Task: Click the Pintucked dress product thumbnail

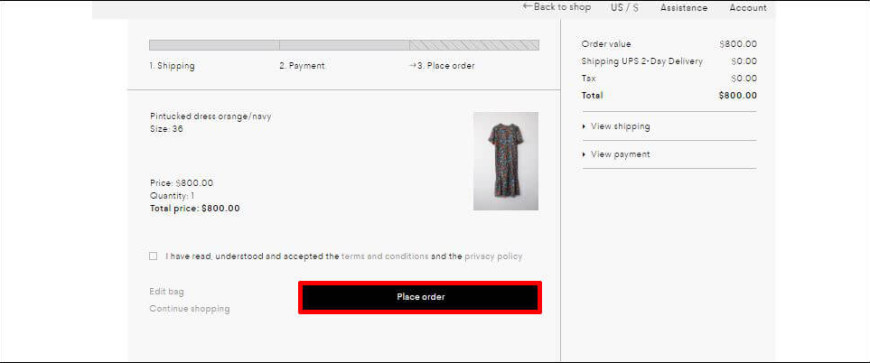Action: click(x=505, y=161)
